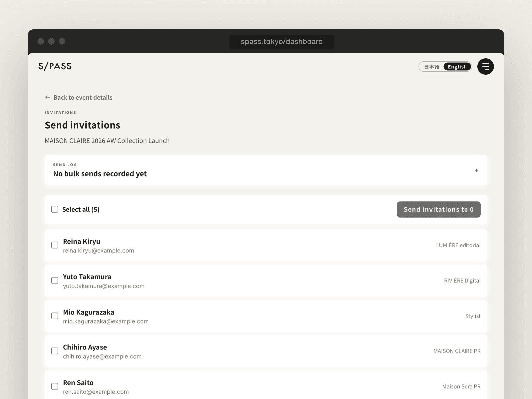Click the Maison Sora PR label
The height and width of the screenshot is (399, 532).
[x=461, y=386]
